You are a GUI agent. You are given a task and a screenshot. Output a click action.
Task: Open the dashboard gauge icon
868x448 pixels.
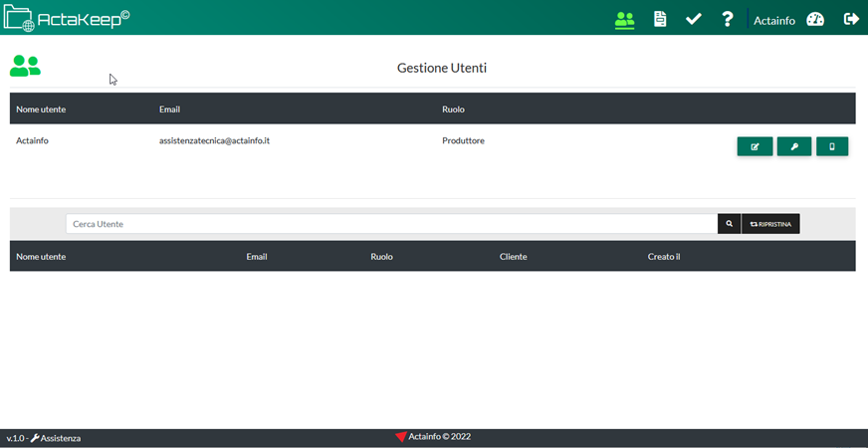[x=815, y=19]
